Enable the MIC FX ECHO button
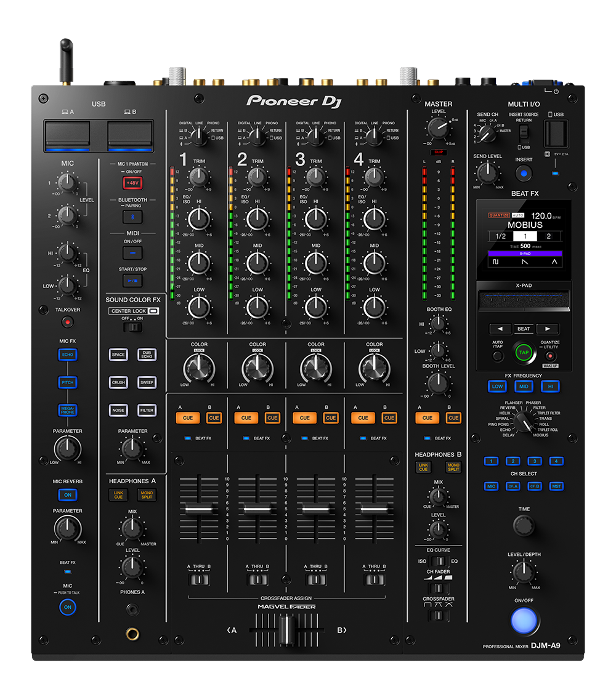The height and width of the screenshot is (700, 616). pos(67,355)
